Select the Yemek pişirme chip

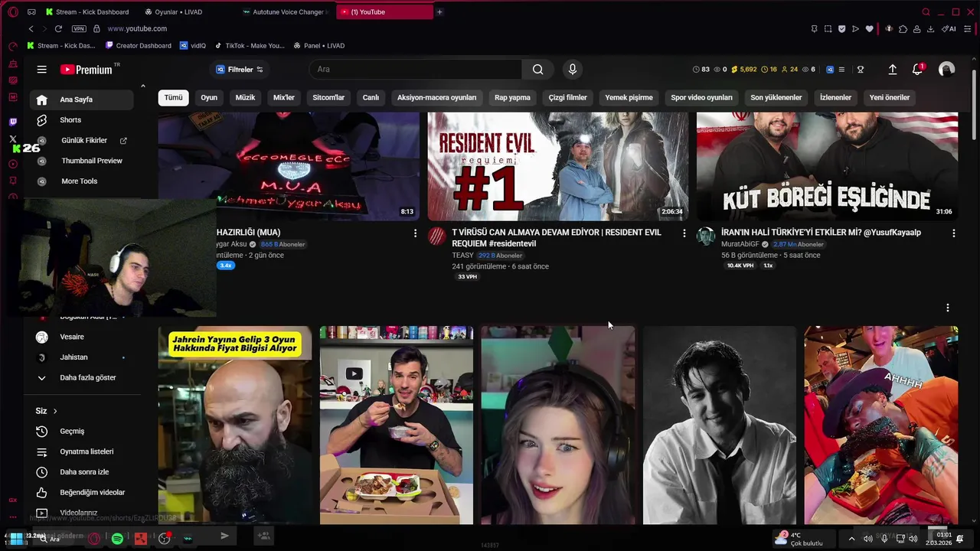[x=629, y=98]
